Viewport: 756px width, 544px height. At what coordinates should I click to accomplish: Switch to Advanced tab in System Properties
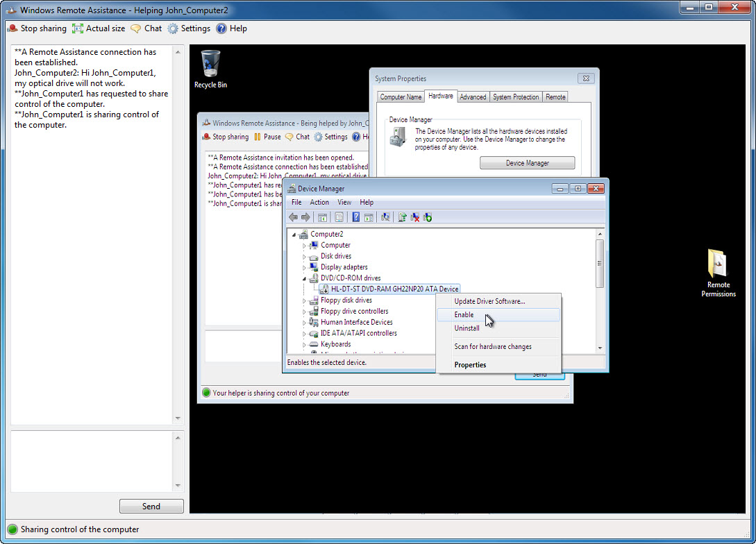click(x=473, y=97)
